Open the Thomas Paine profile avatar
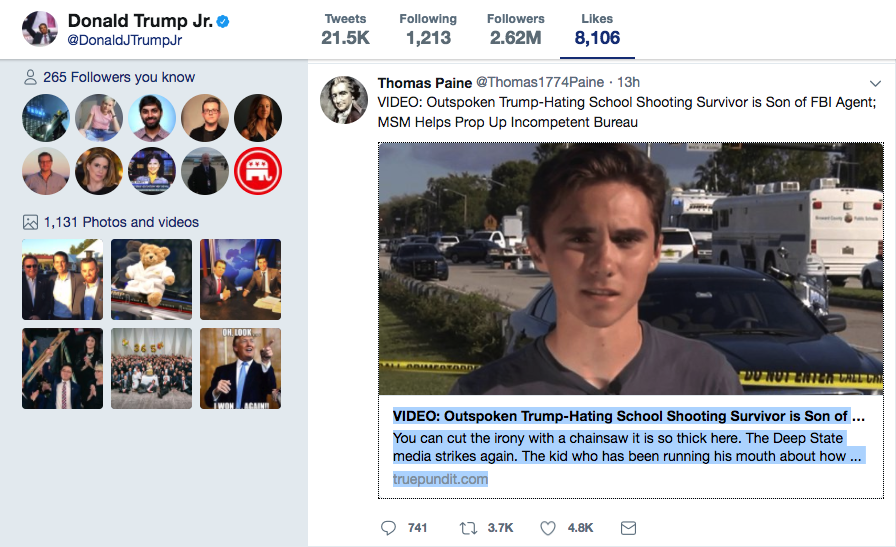This screenshot has height=547, width=896. click(343, 100)
